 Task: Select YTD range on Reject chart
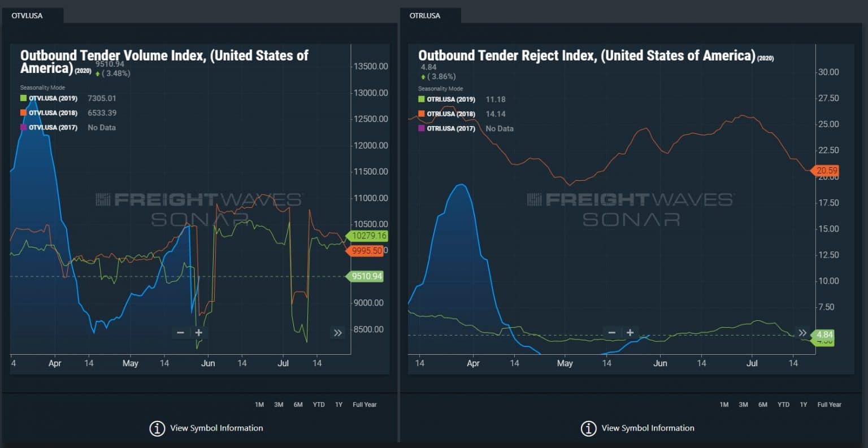pyautogui.click(x=783, y=404)
